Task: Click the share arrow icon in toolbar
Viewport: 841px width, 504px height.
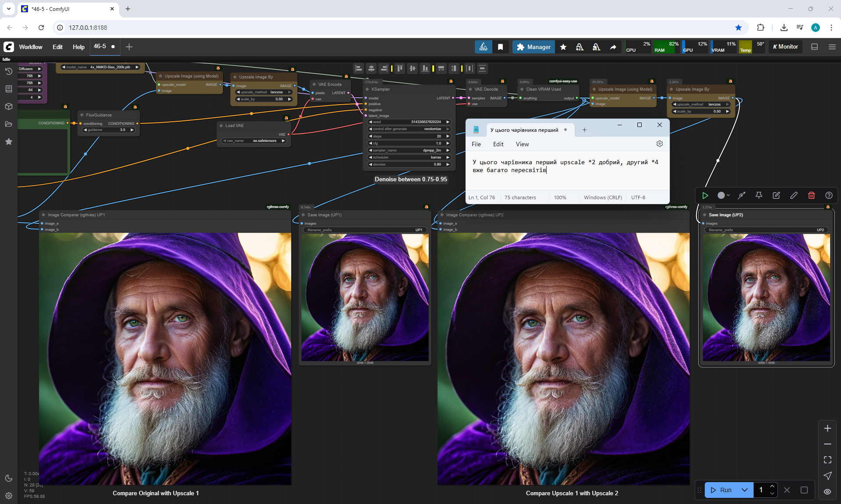Action: (x=613, y=47)
